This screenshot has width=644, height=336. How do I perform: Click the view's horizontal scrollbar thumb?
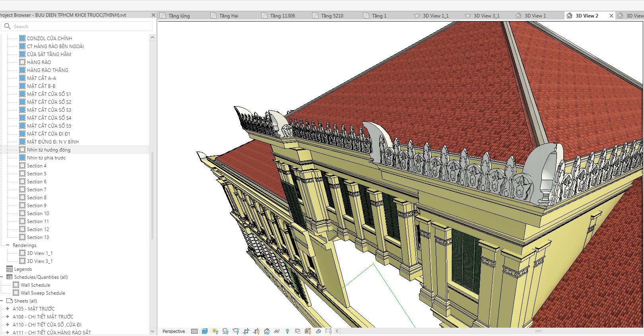[x=538, y=331]
